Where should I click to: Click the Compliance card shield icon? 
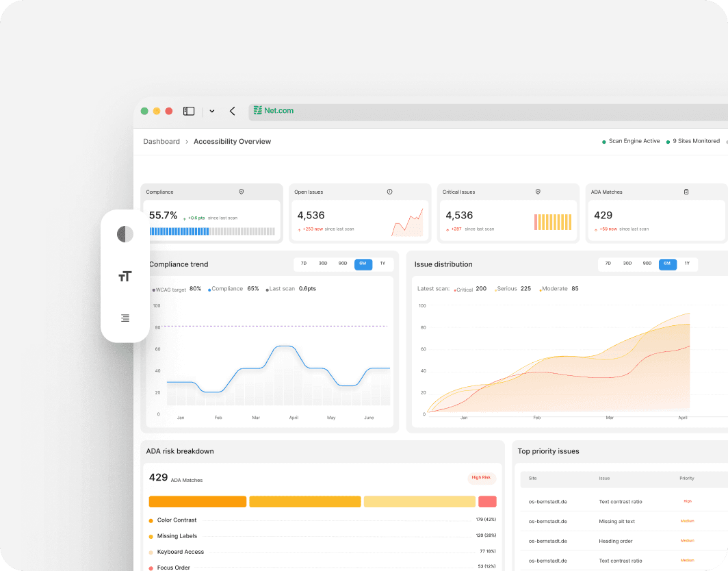pyautogui.click(x=242, y=192)
